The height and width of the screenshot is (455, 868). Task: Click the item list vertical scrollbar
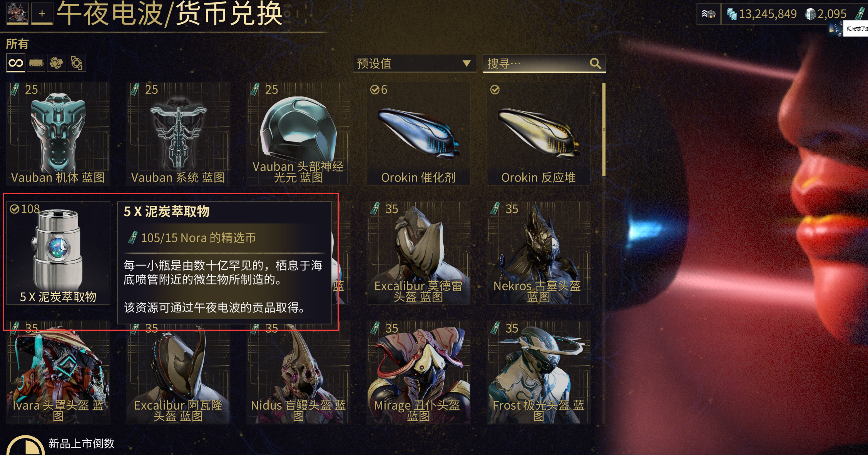coord(604,129)
